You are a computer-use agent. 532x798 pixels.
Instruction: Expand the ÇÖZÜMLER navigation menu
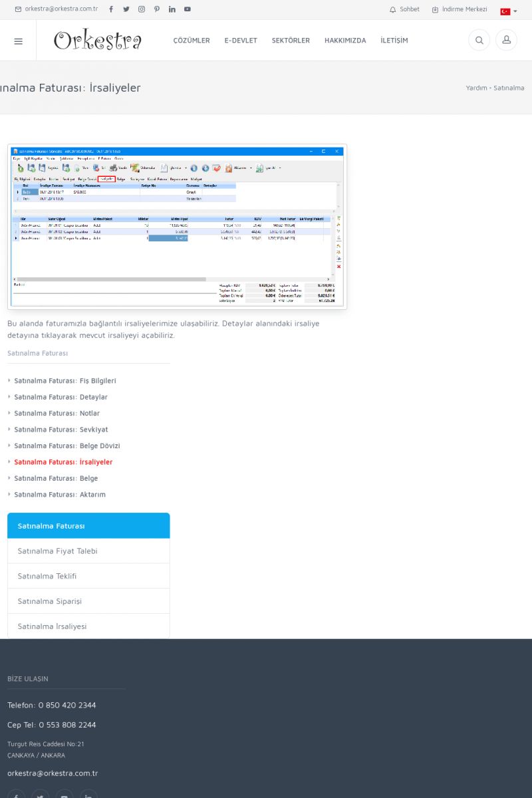tap(192, 41)
